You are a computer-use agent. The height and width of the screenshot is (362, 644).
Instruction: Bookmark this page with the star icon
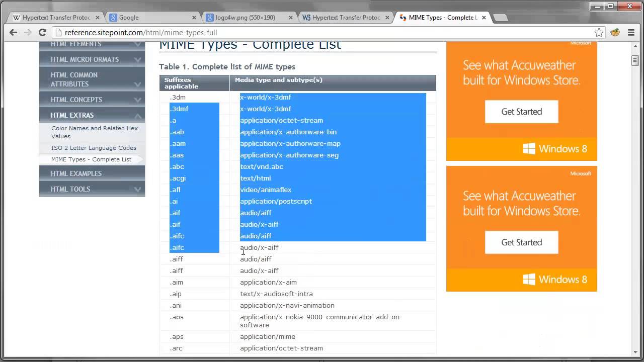pos(599,32)
